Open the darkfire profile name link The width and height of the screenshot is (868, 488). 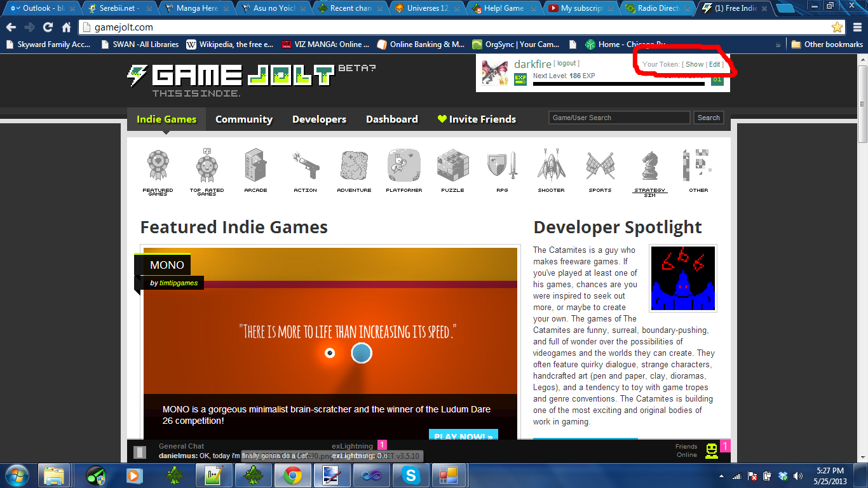point(532,64)
